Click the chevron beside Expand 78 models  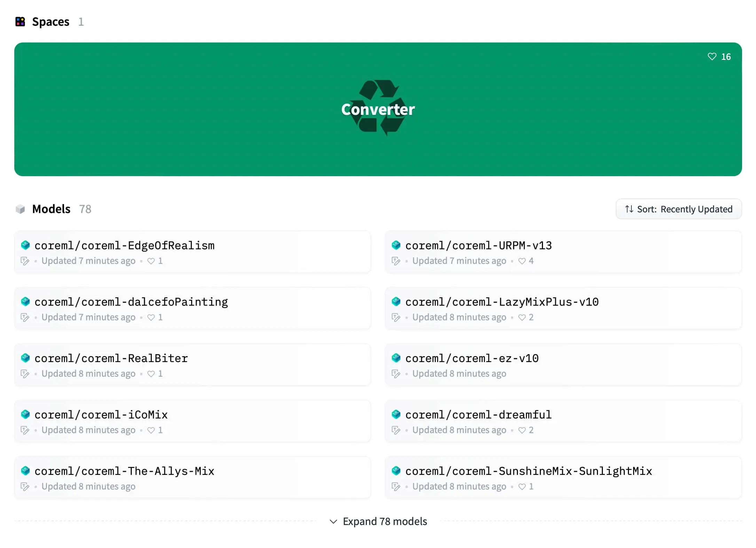tap(333, 522)
